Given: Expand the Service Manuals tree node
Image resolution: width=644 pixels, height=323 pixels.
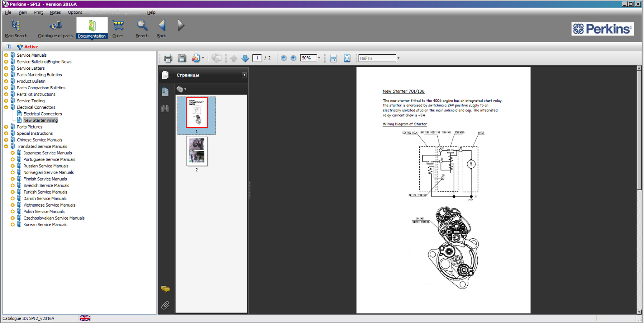Looking at the screenshot, I should [6, 55].
